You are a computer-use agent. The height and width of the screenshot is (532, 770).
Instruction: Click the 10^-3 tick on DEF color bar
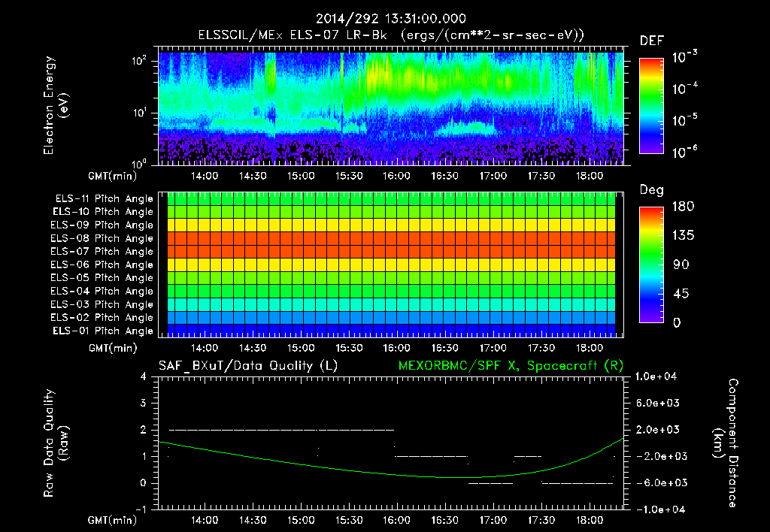[684, 57]
